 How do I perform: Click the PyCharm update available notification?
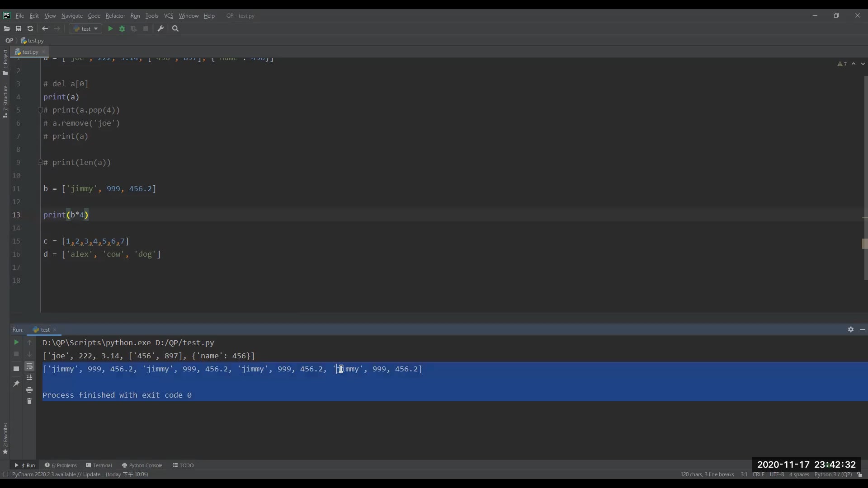click(x=80, y=474)
